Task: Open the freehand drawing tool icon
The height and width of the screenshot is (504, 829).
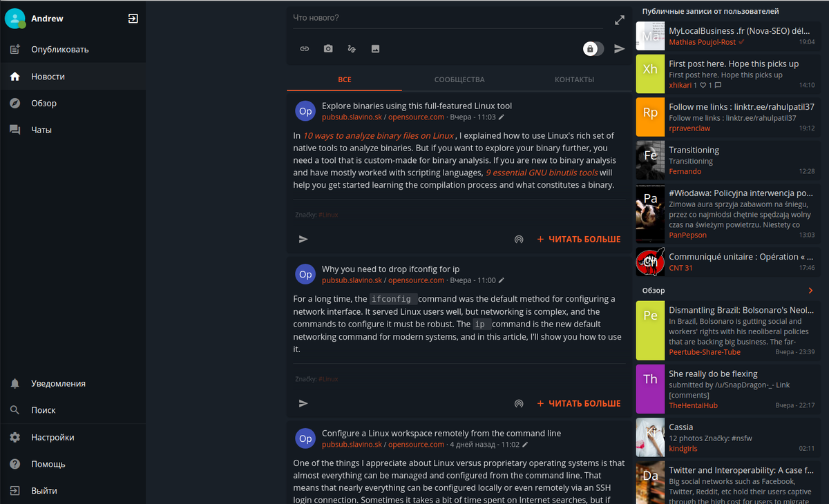Action: (352, 48)
